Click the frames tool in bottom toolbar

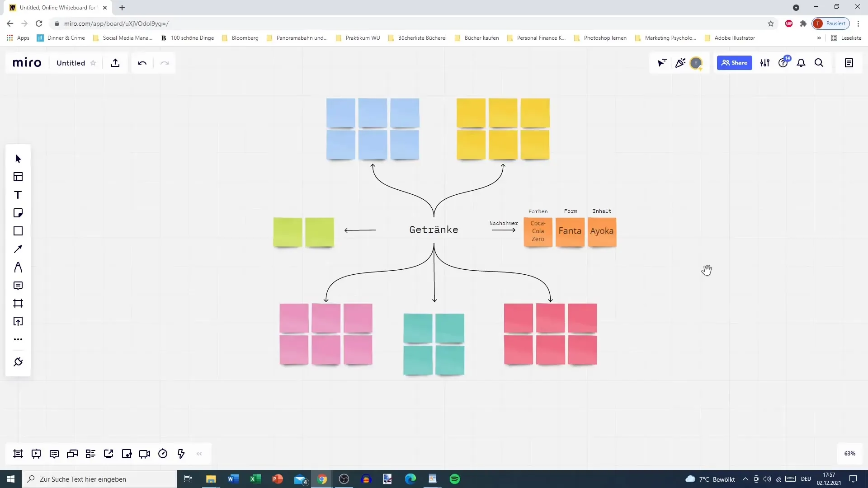18,454
